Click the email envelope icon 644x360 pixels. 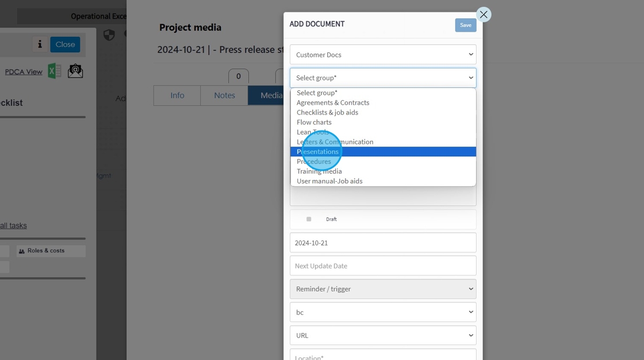click(75, 71)
